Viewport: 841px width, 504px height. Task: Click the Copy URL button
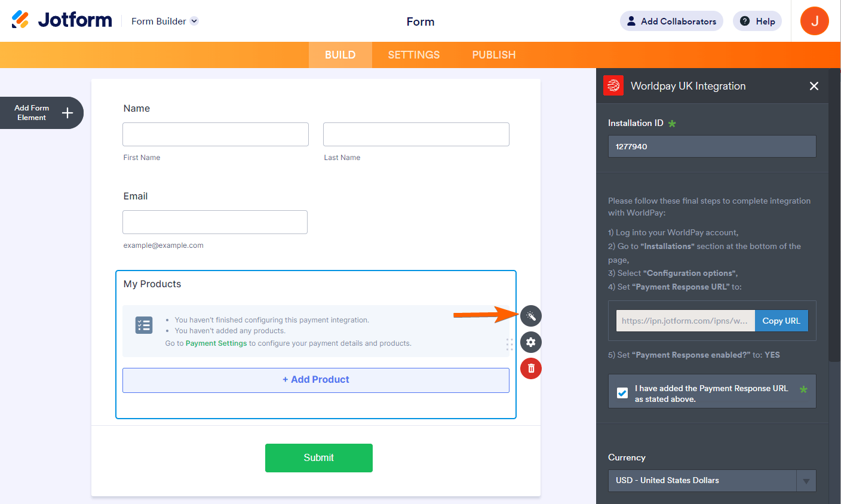pos(781,321)
